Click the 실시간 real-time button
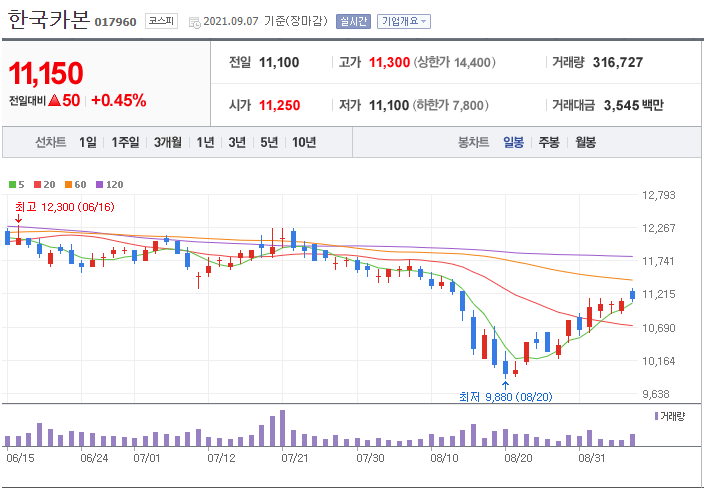Image resolution: width=704 pixels, height=488 pixels. [353, 21]
